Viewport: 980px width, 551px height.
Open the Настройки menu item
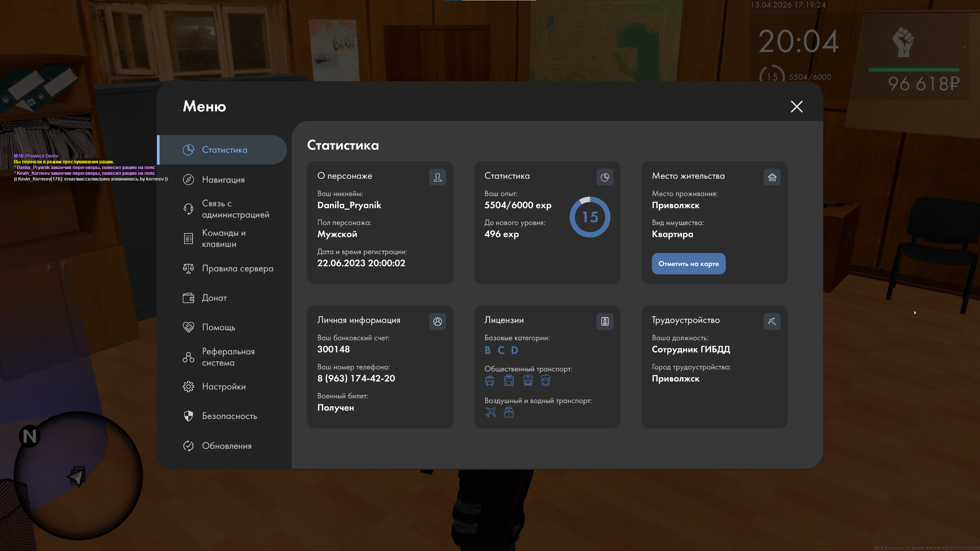coord(224,386)
